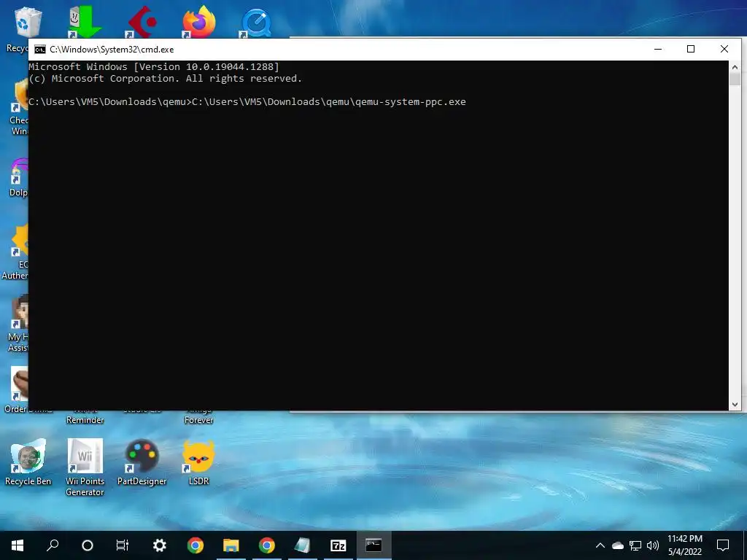Select the Recycle Ben desktop icon
Viewport: 747px width, 560px height.
click(x=28, y=462)
